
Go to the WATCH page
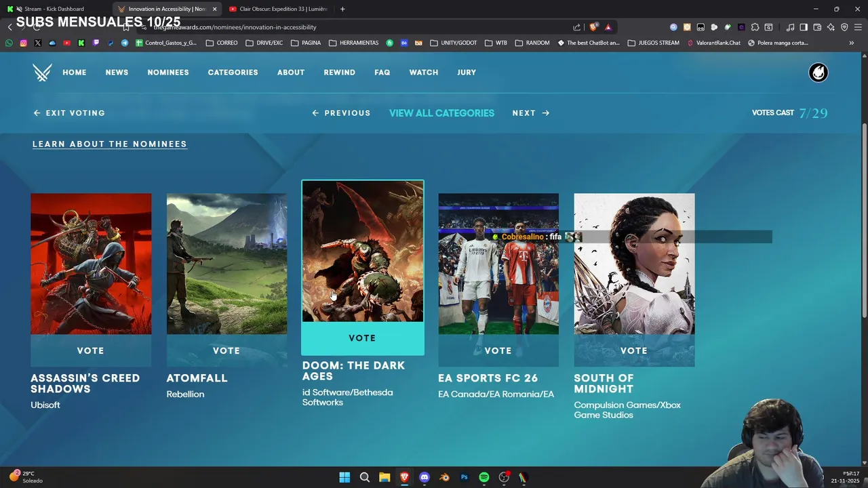click(424, 73)
